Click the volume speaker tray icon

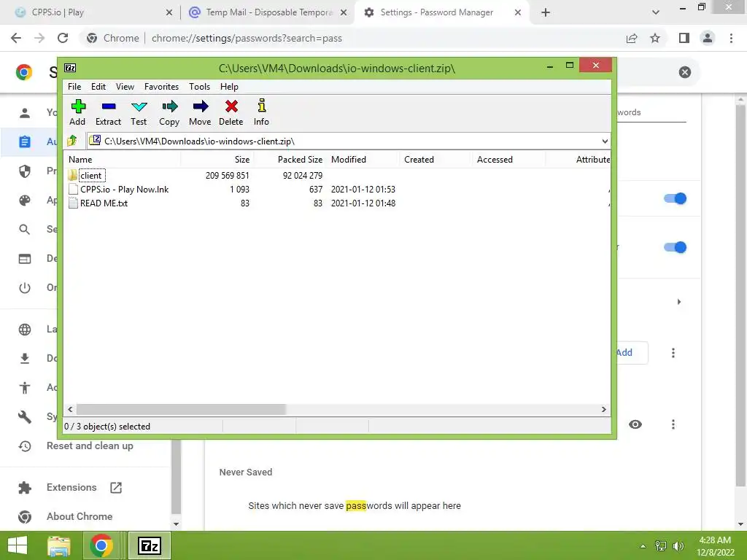pyautogui.click(x=678, y=546)
